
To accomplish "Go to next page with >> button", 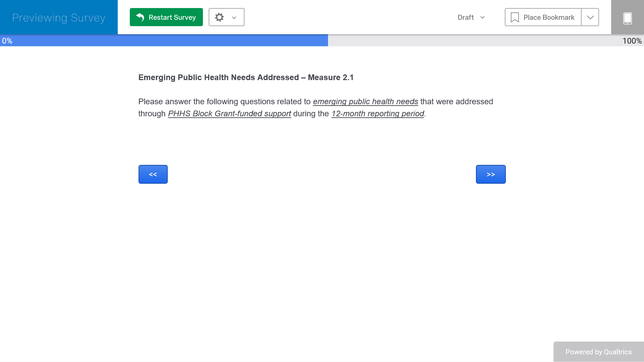I will tap(490, 174).
